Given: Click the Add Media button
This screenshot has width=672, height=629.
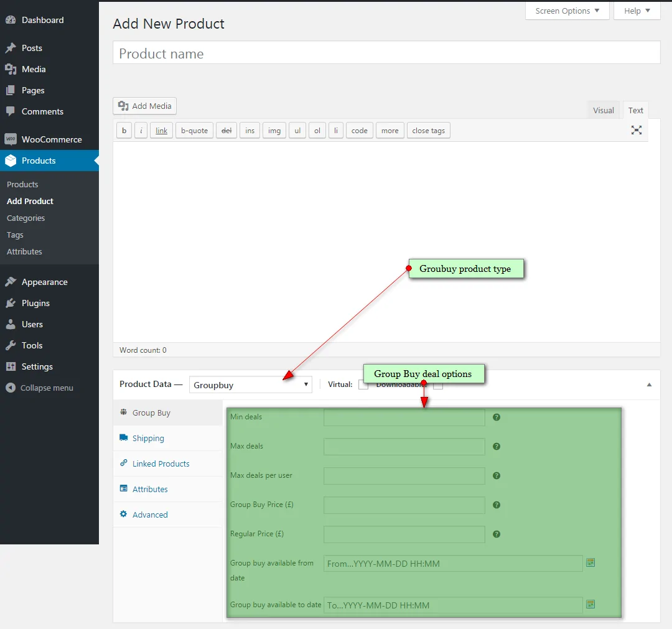Looking at the screenshot, I should [x=145, y=106].
